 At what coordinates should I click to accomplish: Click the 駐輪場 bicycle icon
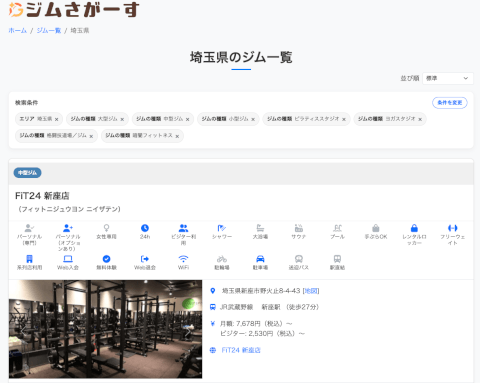coord(222,259)
